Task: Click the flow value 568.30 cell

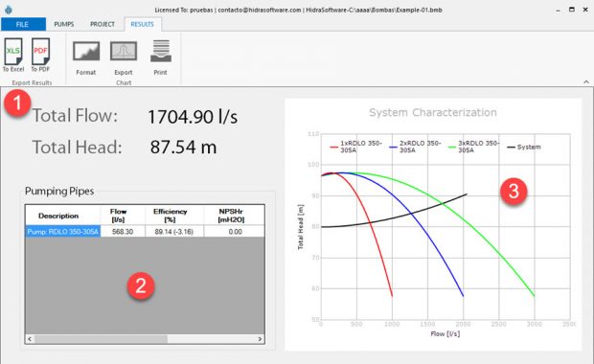Action: coord(123,232)
